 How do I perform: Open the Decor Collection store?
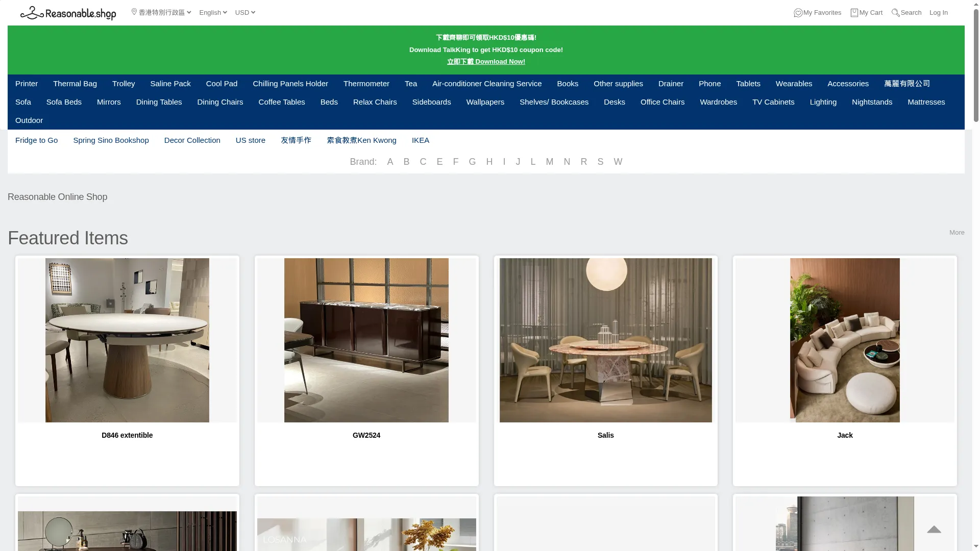(192, 140)
